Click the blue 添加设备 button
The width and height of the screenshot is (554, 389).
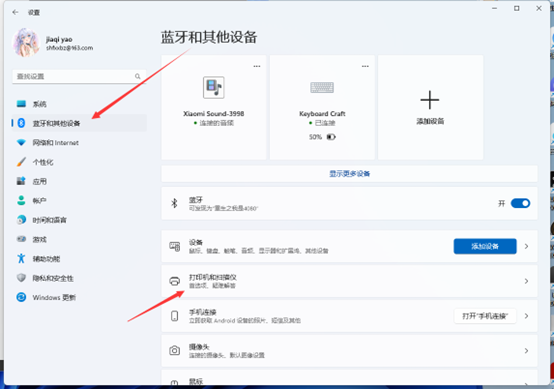485,246
